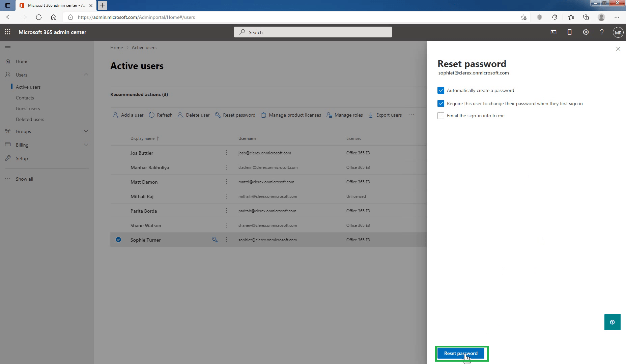Click the Reset password button

pos(461,353)
